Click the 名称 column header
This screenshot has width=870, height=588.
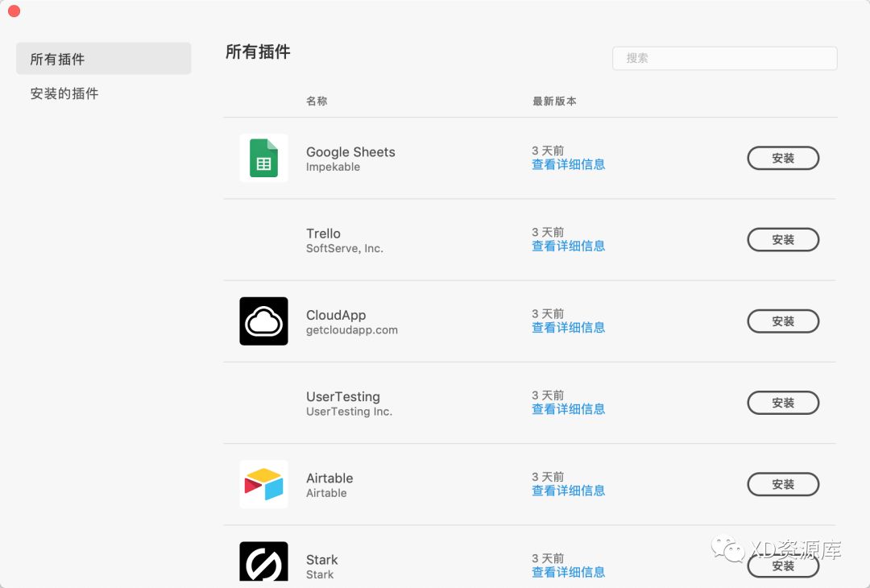(x=317, y=101)
